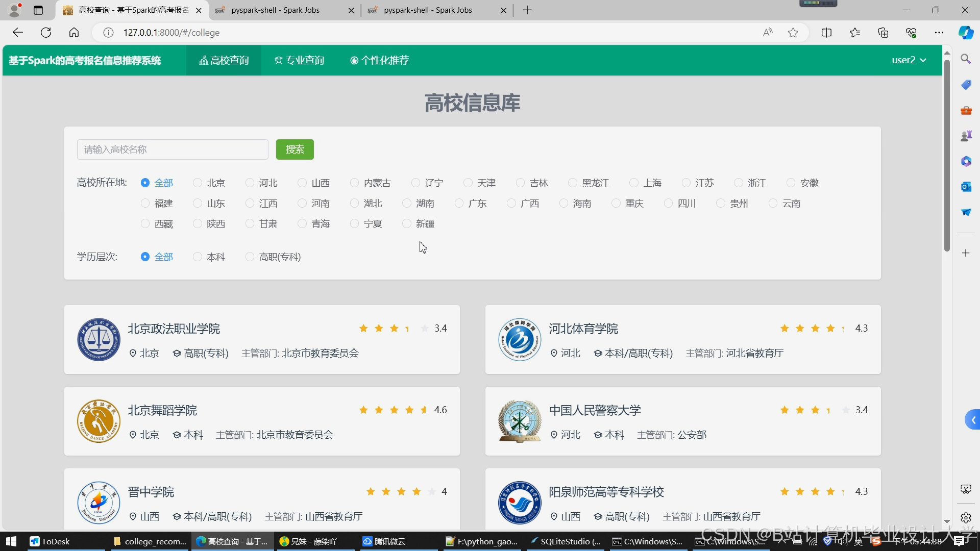Image resolution: width=980 pixels, height=551 pixels.
Task: Choose 本科 education level radio
Action: (198, 257)
